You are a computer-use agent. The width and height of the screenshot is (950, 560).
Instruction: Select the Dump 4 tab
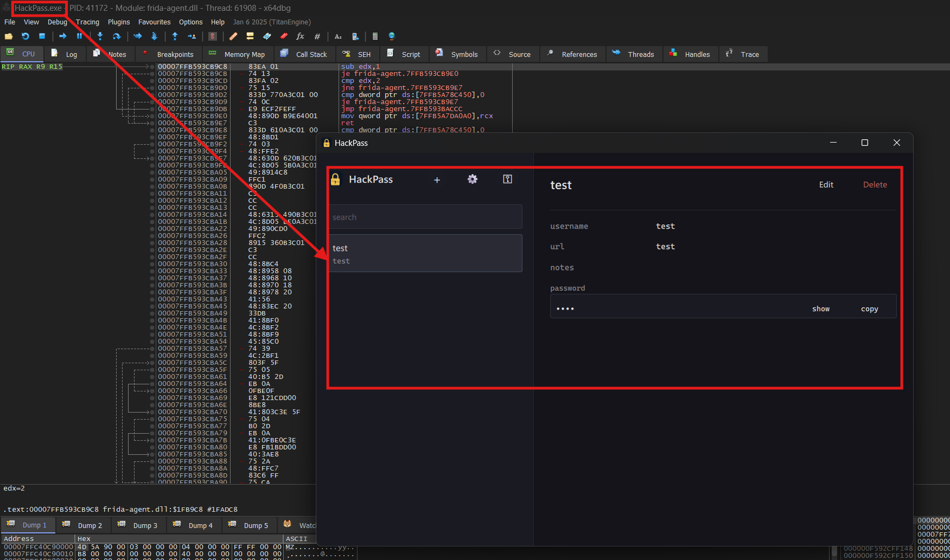[194, 525]
